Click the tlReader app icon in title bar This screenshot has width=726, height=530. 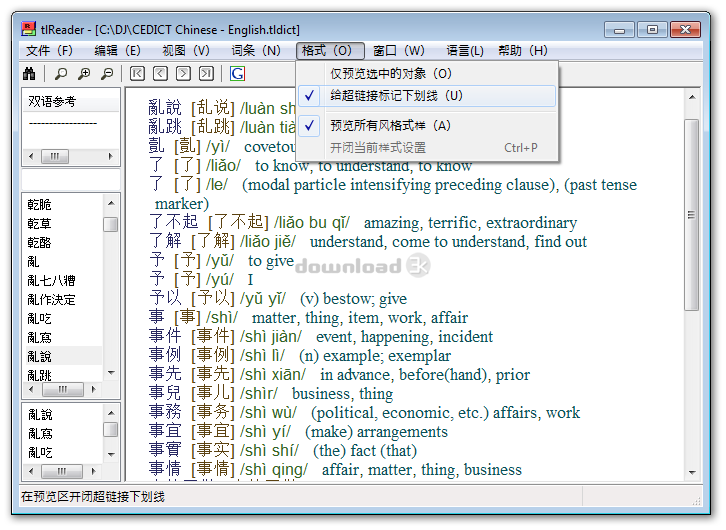[29, 29]
